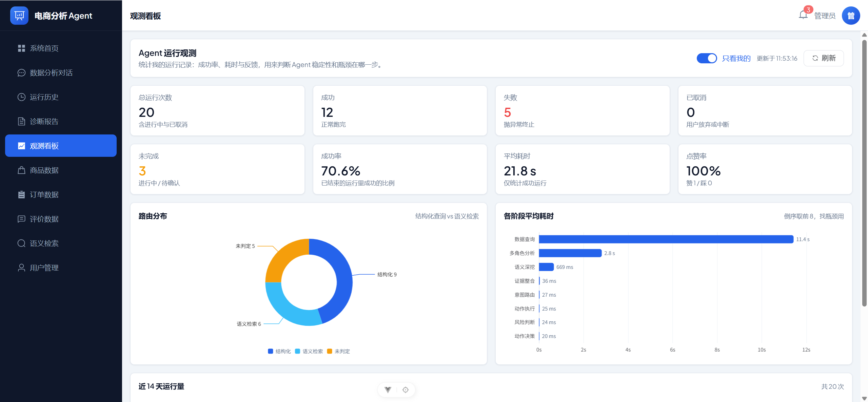Image resolution: width=868 pixels, height=402 pixels.
Task: Toggle the 未判定 legend item
Action: tap(338, 352)
